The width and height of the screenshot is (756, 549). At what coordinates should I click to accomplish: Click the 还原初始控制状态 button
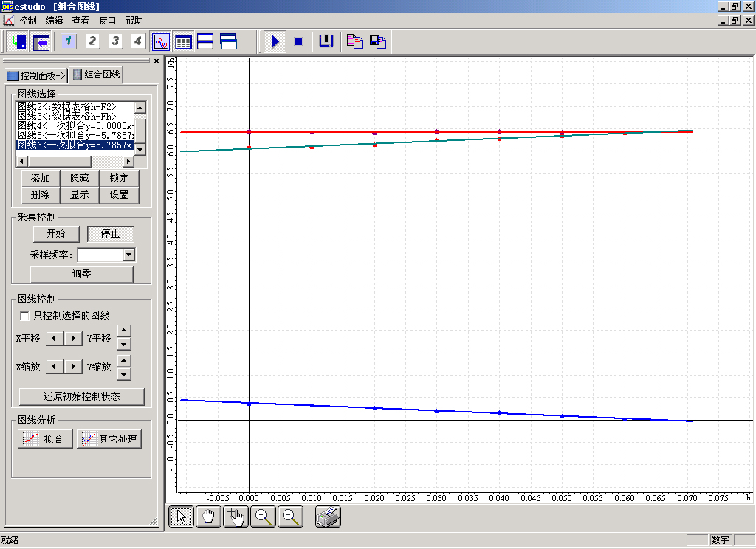82,396
